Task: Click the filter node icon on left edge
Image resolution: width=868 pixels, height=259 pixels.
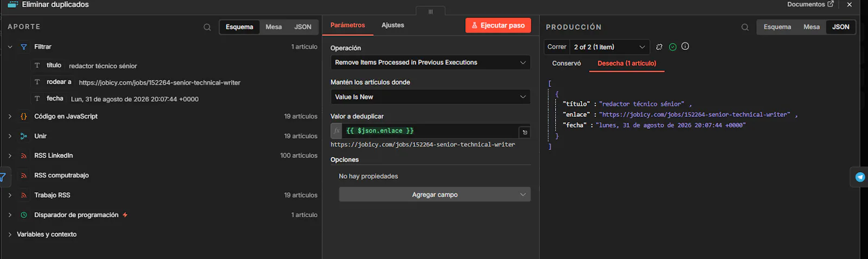Action: [2, 177]
